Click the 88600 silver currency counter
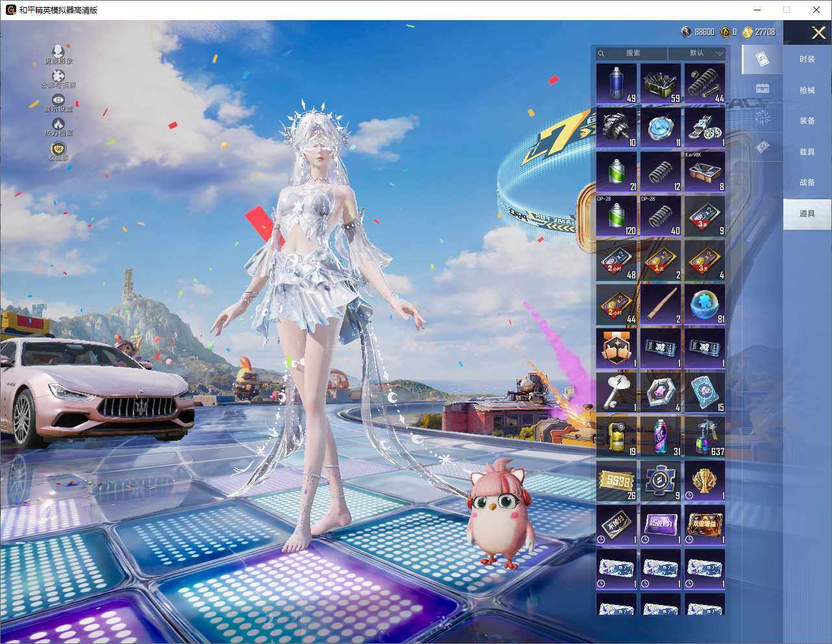The image size is (832, 644). (698, 32)
